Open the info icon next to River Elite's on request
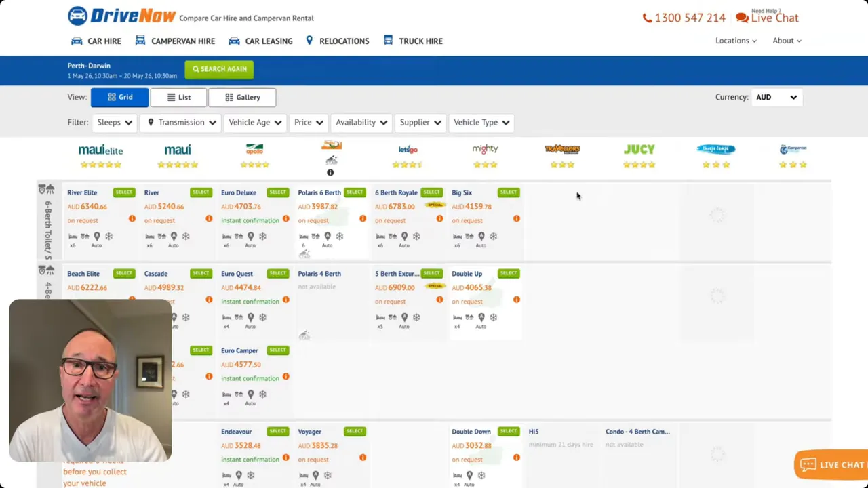Image resolution: width=868 pixels, height=488 pixels. [x=132, y=219]
